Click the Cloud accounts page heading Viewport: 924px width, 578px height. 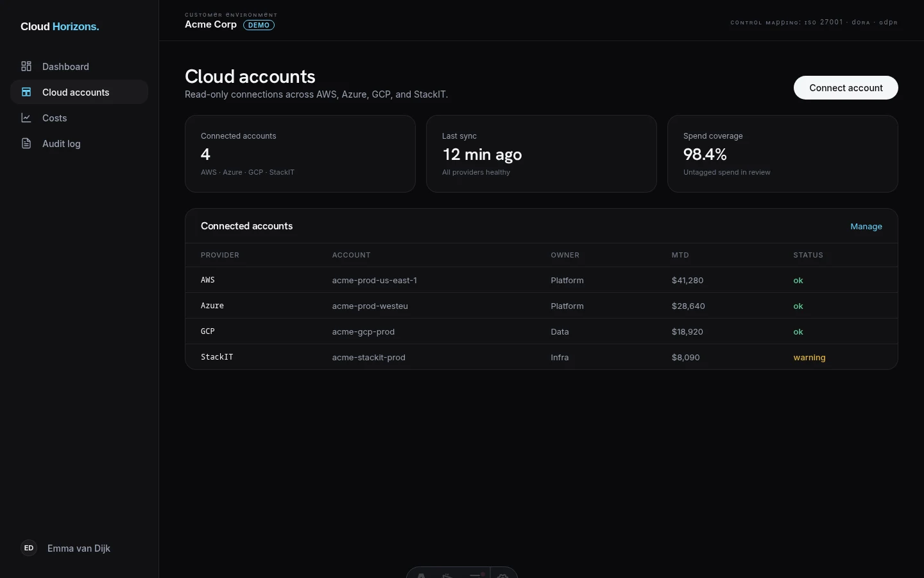[250, 76]
